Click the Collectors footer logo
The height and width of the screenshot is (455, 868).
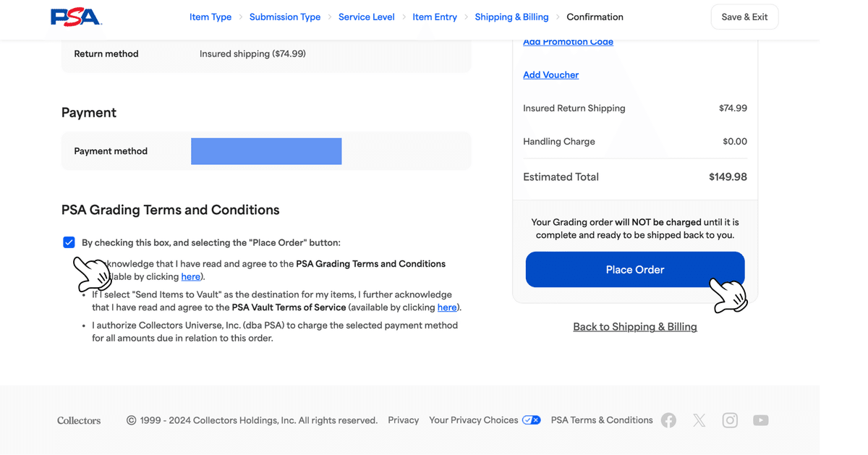point(79,420)
